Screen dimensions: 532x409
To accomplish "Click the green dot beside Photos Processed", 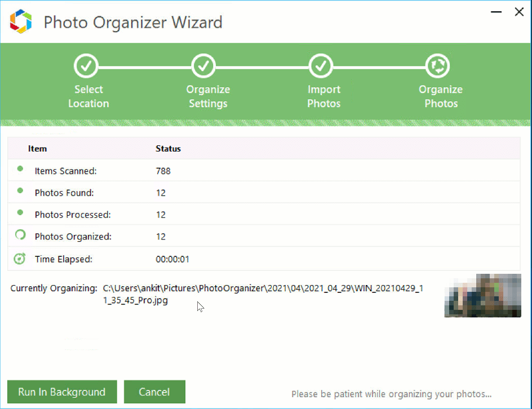I will click(x=20, y=213).
